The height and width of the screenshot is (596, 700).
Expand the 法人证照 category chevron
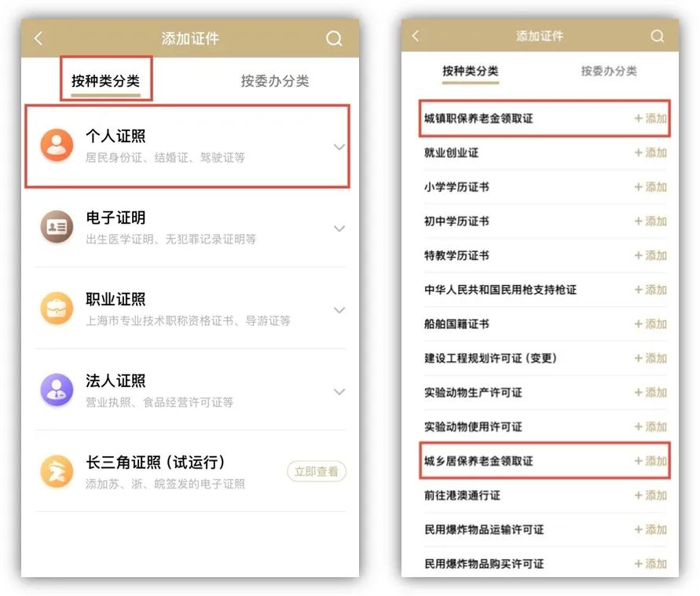click(339, 392)
